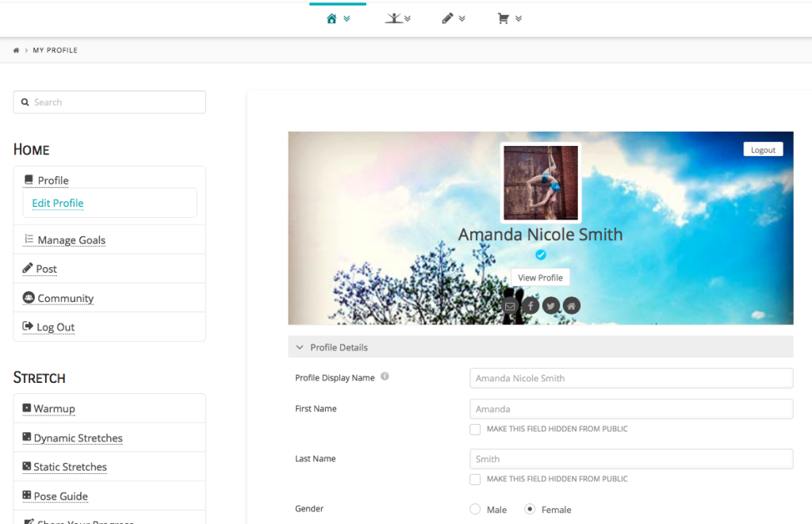
Task: Click the email envelope social icon
Action: 510,305
